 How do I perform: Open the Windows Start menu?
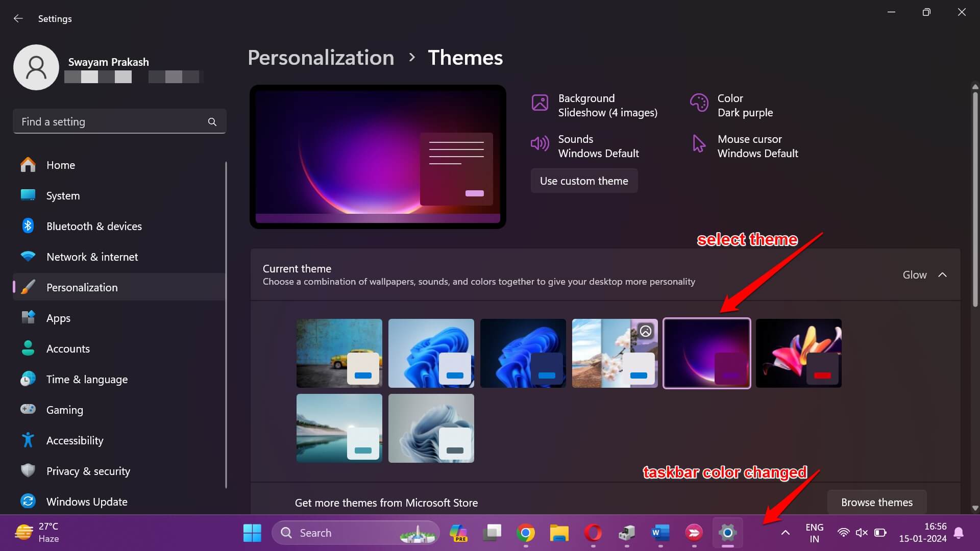click(252, 533)
